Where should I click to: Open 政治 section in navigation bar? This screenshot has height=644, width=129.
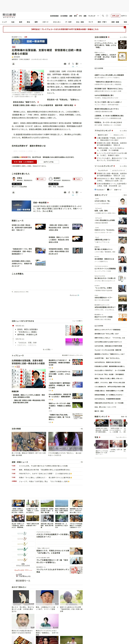[28, 22]
